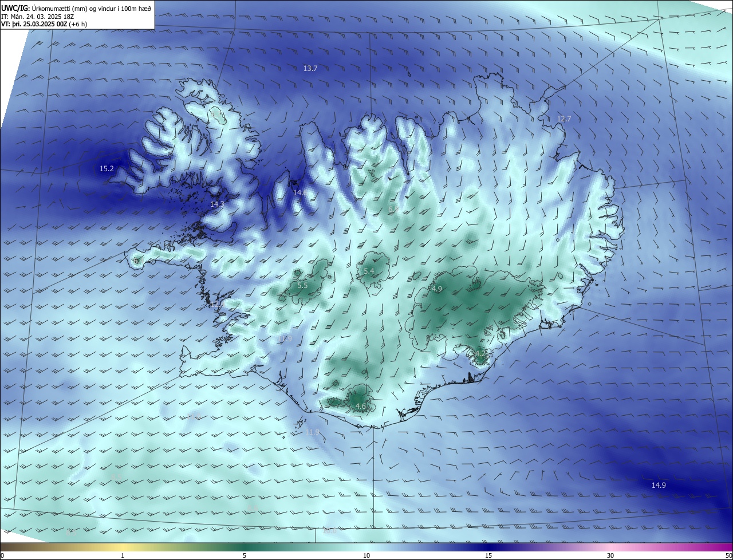This screenshot has width=733, height=560.
Task: Click the 14.3 value label
Action: click(x=217, y=204)
